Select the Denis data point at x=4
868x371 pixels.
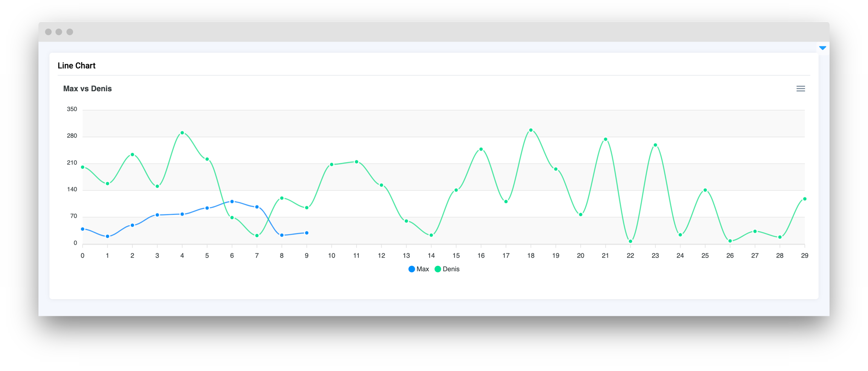pyautogui.click(x=182, y=133)
